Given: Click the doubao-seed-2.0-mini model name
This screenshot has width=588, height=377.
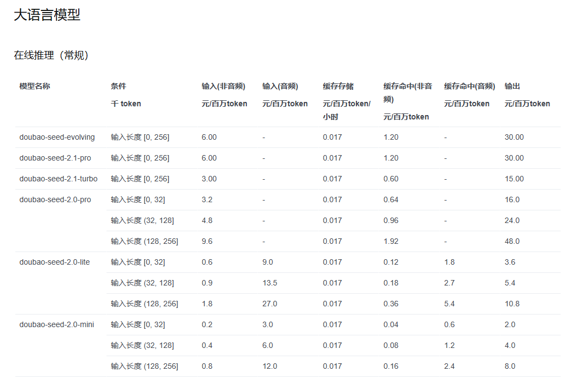Looking at the screenshot, I should (56, 324).
